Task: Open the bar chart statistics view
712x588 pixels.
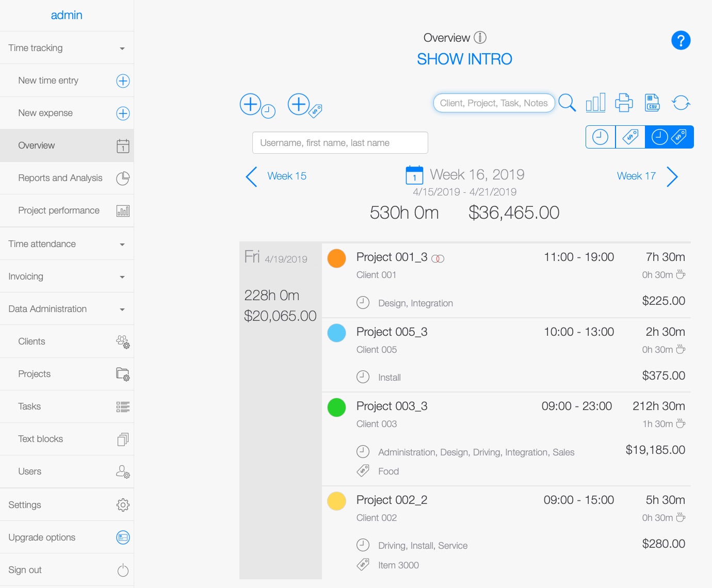Action: pos(595,103)
